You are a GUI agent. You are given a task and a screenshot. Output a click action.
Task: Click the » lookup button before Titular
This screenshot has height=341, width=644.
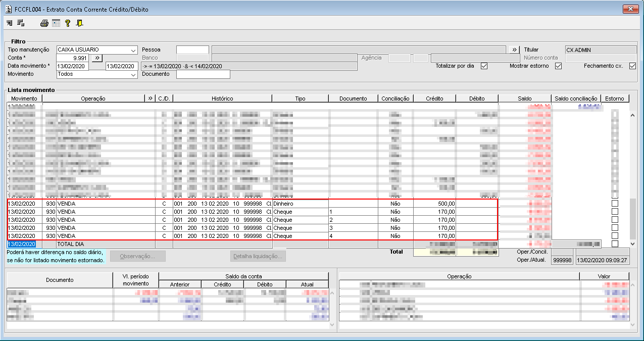point(514,50)
